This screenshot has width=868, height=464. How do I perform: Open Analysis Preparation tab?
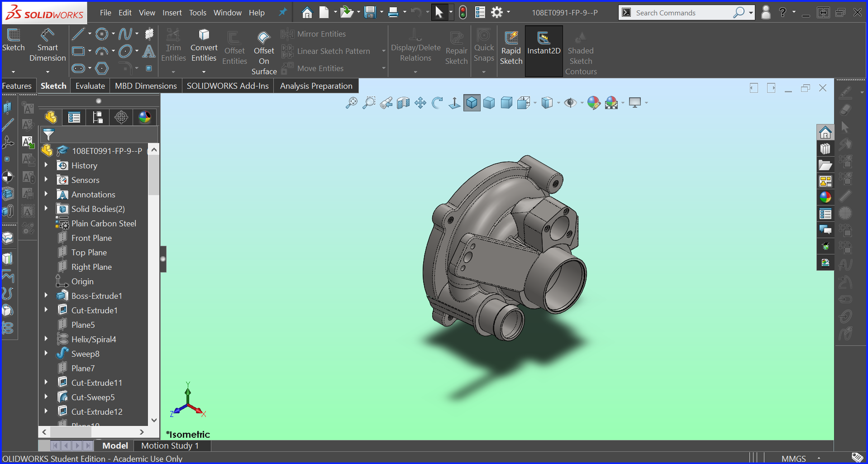click(316, 86)
